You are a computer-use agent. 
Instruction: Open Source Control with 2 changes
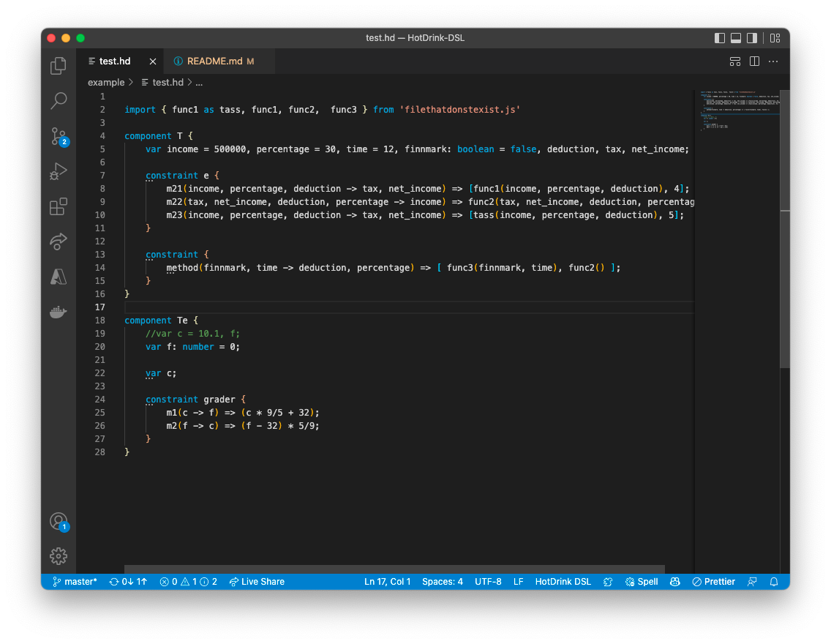[59, 136]
